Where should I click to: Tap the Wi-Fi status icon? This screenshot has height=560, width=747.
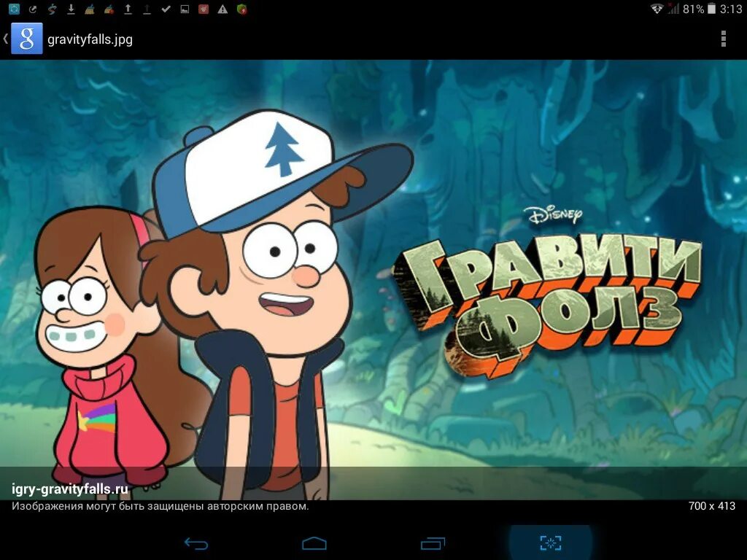point(657,9)
